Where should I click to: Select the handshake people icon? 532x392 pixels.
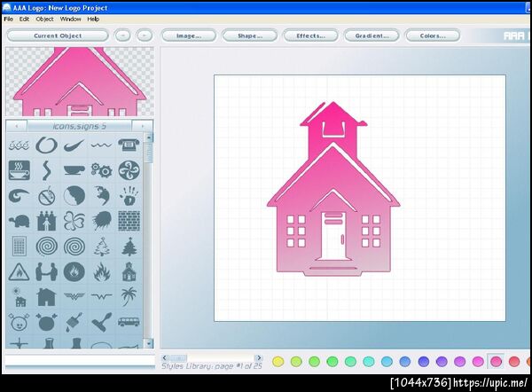[x=46, y=272]
